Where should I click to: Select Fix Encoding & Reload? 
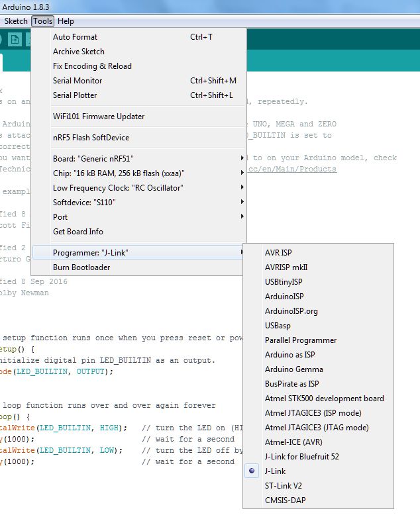(x=139, y=66)
